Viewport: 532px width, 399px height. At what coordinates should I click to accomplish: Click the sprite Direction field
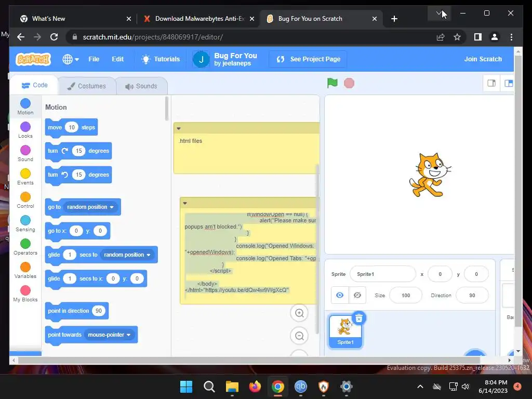click(472, 296)
